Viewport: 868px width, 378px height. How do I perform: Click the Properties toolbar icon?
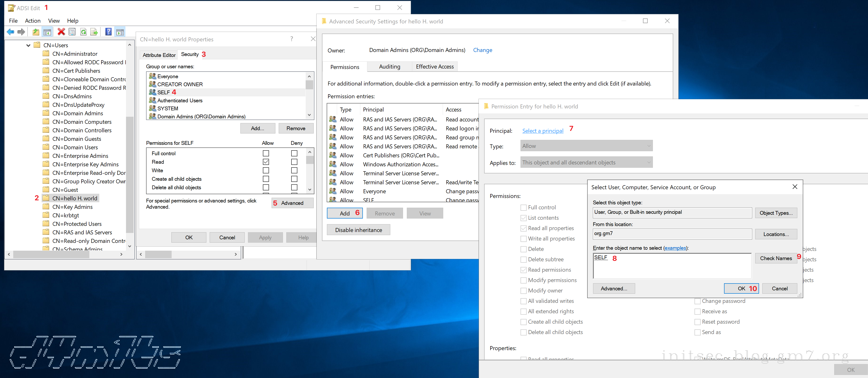pos(72,32)
